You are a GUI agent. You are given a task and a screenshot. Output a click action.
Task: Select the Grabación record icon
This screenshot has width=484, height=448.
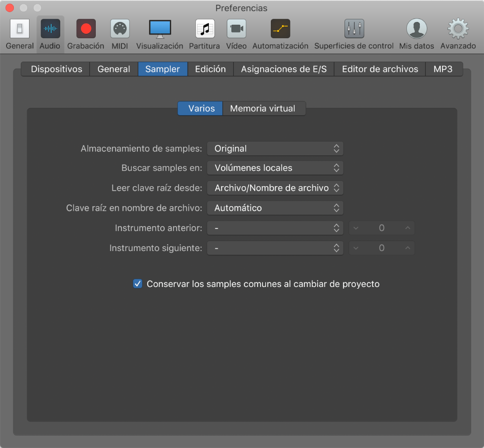click(x=86, y=29)
